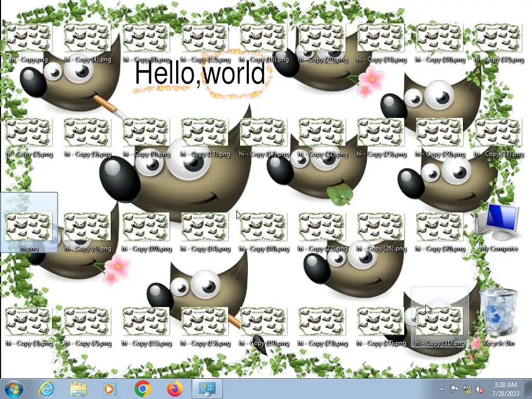Launch Firefox from the taskbar
Screen dimensions: 532x399
pos(175,389)
